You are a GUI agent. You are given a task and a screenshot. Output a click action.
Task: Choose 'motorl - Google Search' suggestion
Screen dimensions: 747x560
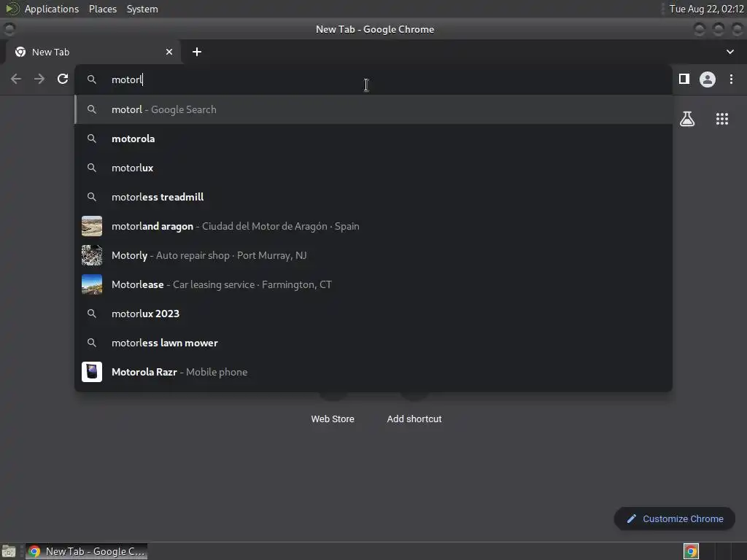pyautogui.click(x=373, y=109)
